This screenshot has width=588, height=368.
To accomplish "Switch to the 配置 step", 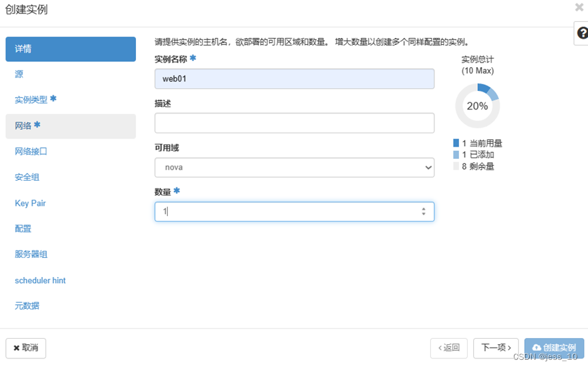I will pos(23,229).
